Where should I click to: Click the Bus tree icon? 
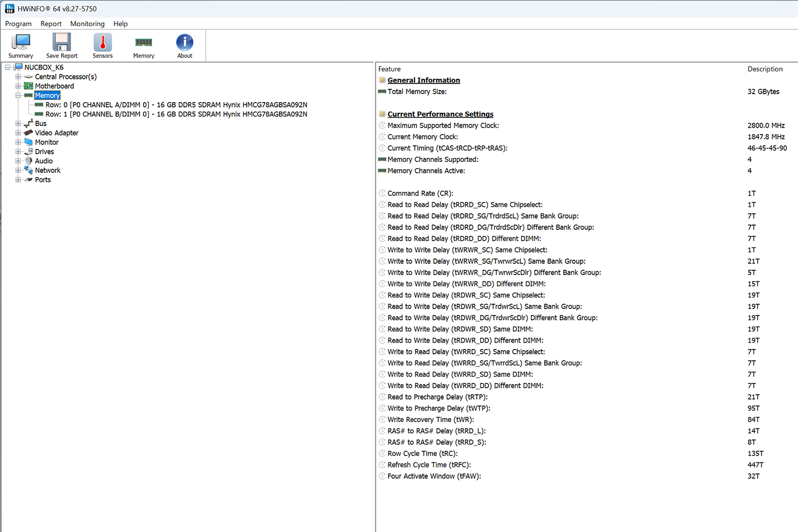click(29, 123)
